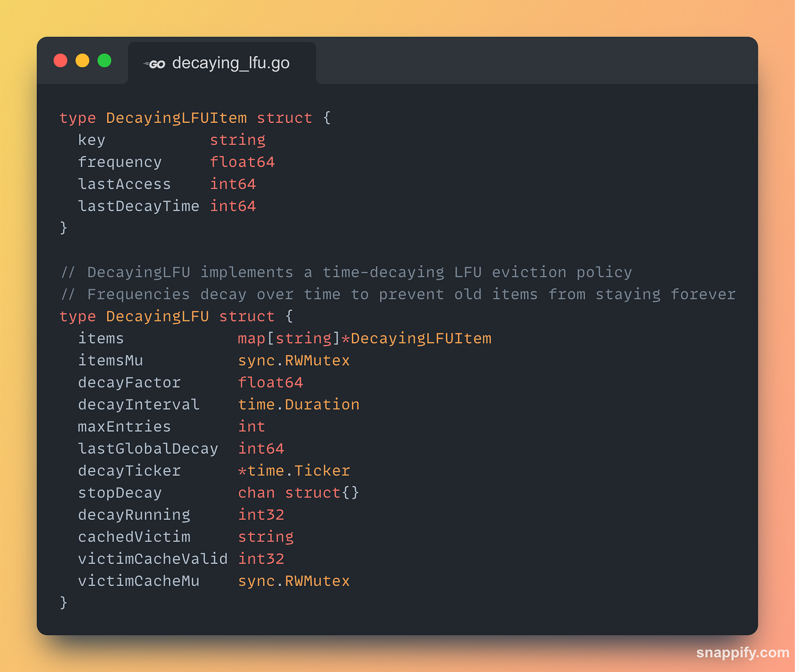Click 'int64' type next to lastAccess

point(233,184)
